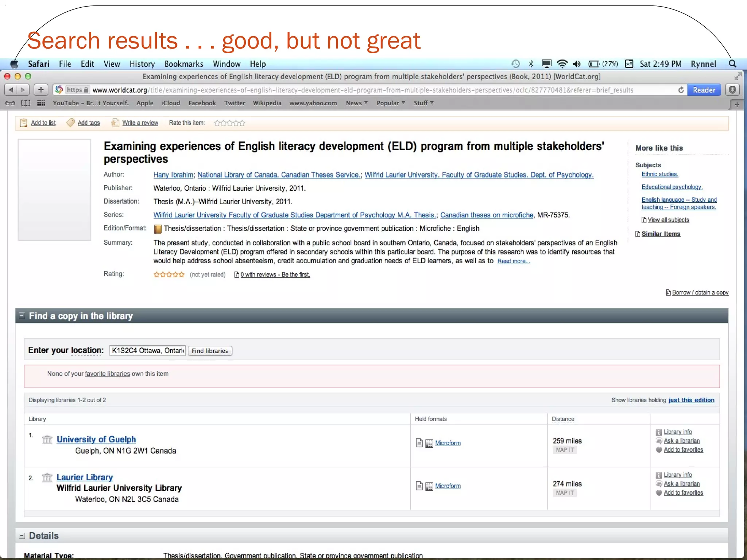This screenshot has height=560, width=747.
Task: Click the Time Machine status icon
Action: pos(515,64)
